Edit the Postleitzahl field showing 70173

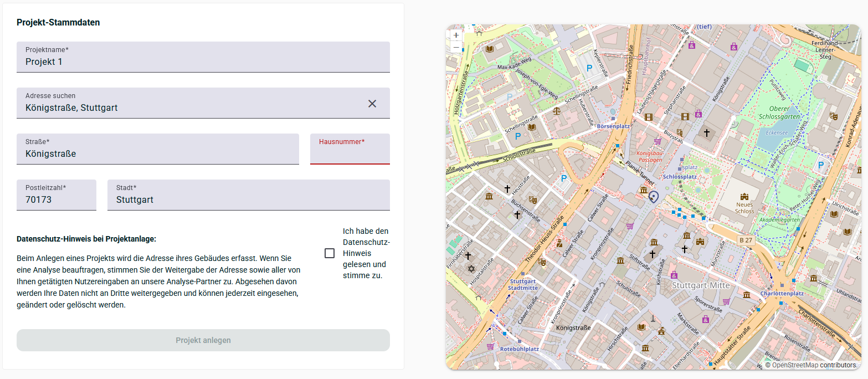point(57,195)
